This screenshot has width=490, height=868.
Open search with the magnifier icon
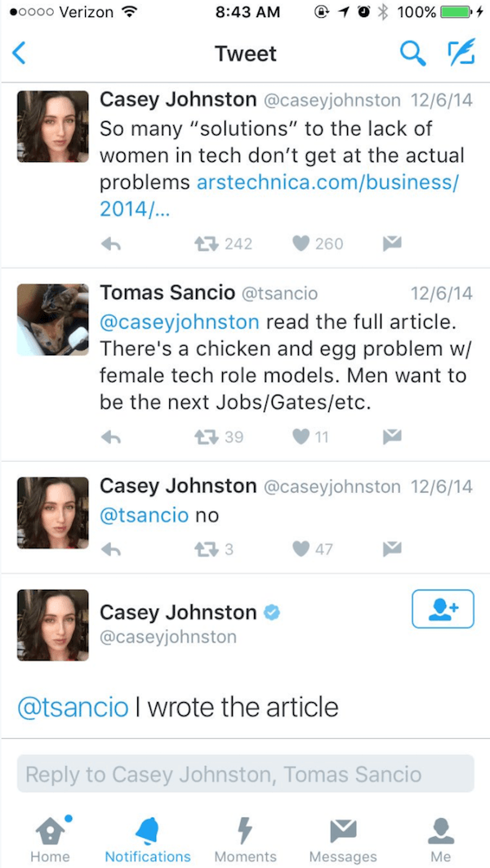click(x=412, y=54)
